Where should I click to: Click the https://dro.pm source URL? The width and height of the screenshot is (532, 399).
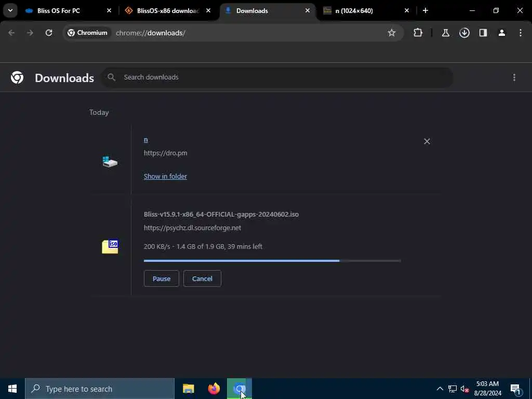[165, 153]
